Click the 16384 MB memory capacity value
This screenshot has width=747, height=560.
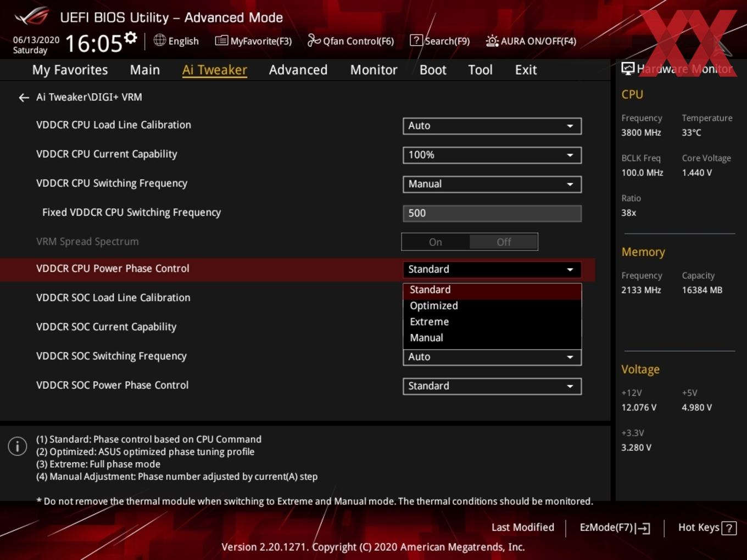click(x=702, y=290)
